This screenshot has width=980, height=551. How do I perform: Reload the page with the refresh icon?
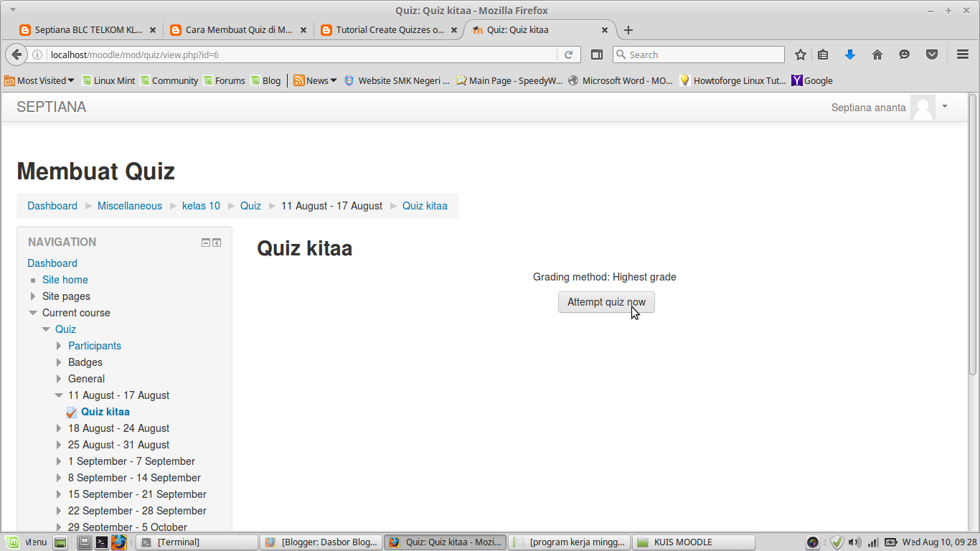(x=570, y=54)
